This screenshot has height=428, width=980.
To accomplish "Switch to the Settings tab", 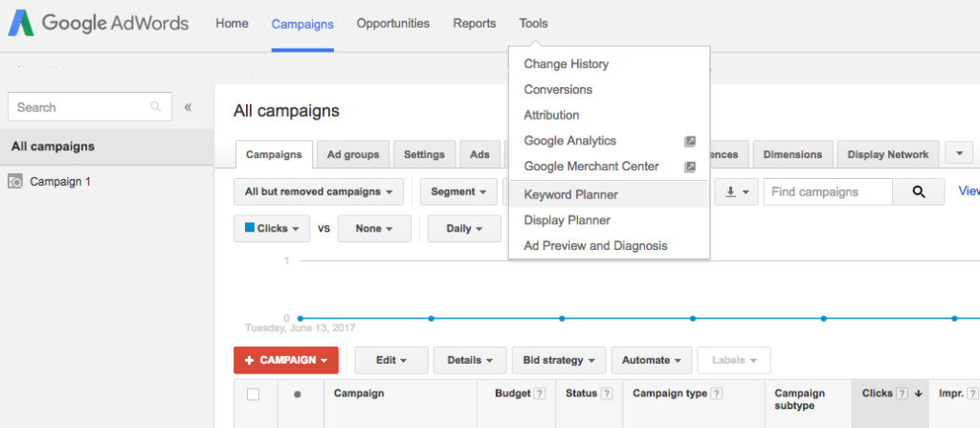I will coord(424,154).
